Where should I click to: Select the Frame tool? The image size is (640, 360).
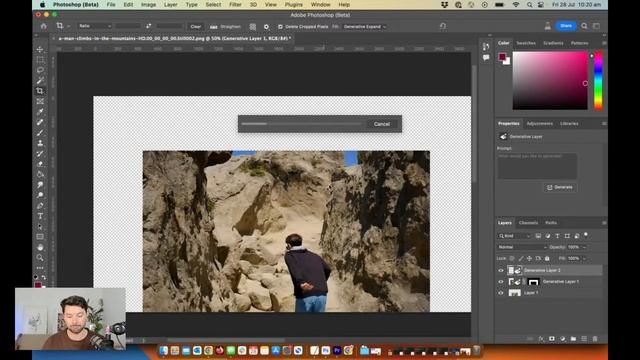point(40,101)
